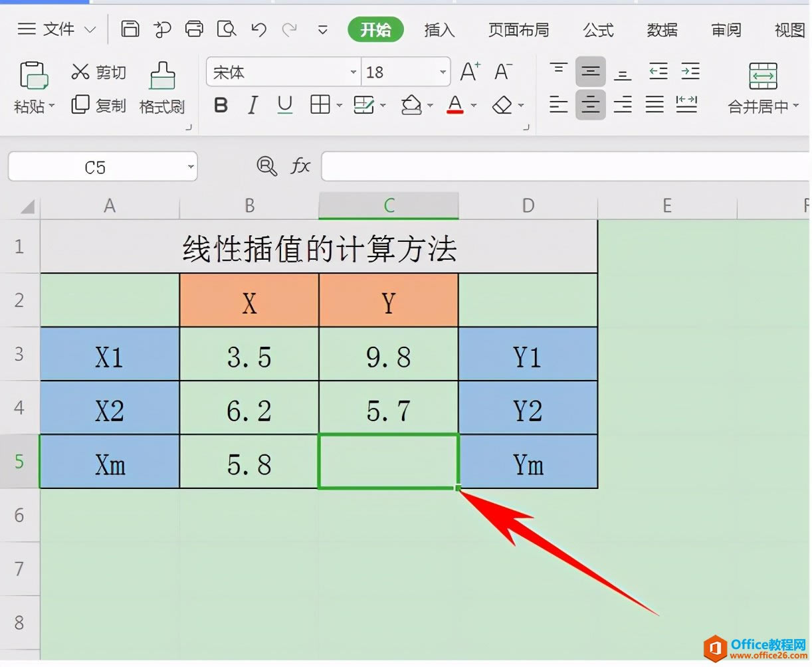812x667 pixels.
Task: Open the Merge and Center dropdown arrow
Action: point(796,106)
